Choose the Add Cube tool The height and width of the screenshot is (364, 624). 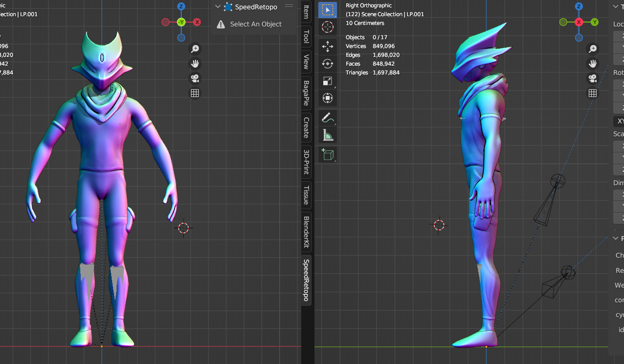pyautogui.click(x=328, y=155)
